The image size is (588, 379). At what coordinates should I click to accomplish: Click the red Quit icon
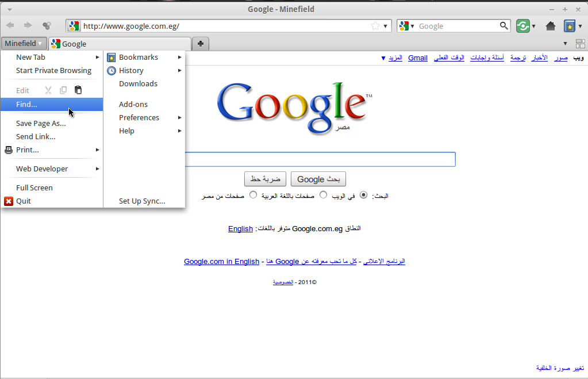[9, 201]
